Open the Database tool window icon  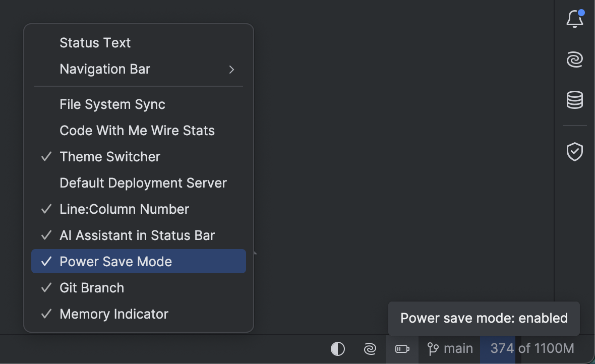click(575, 100)
